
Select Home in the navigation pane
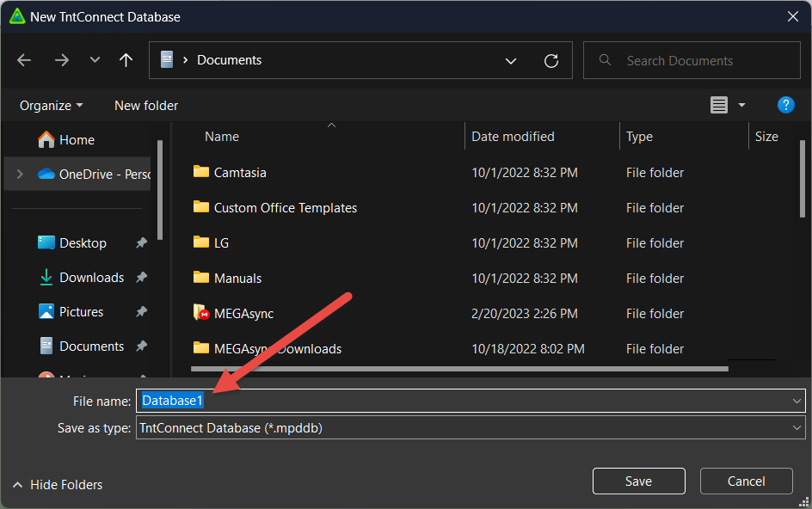click(x=77, y=140)
